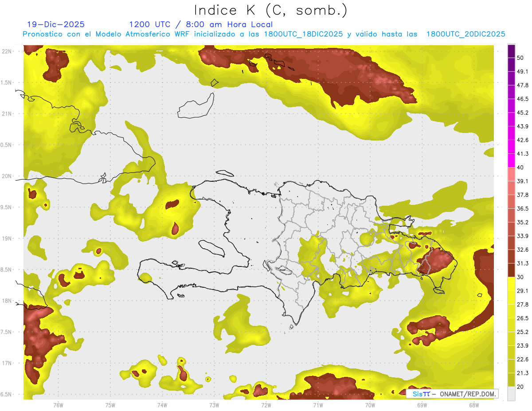Select the 17N latitude label
532x411 pixels.
click(8, 363)
